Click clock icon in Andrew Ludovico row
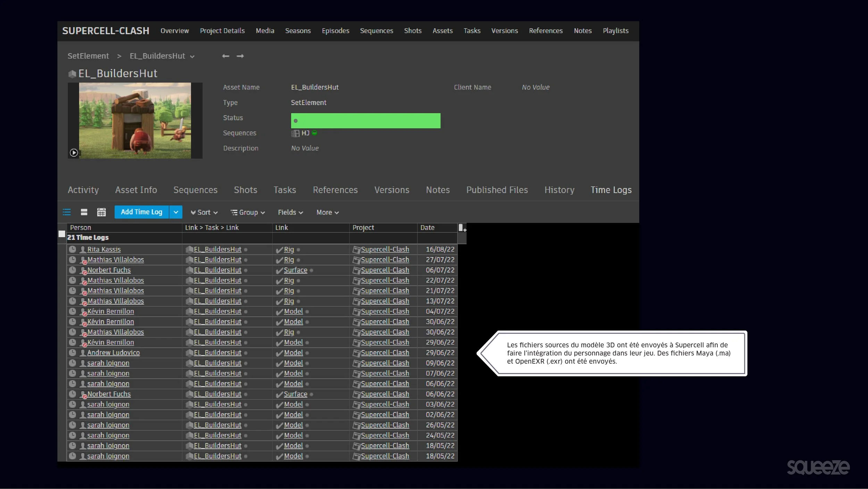Viewport: 868px width, 489px height. click(x=72, y=352)
